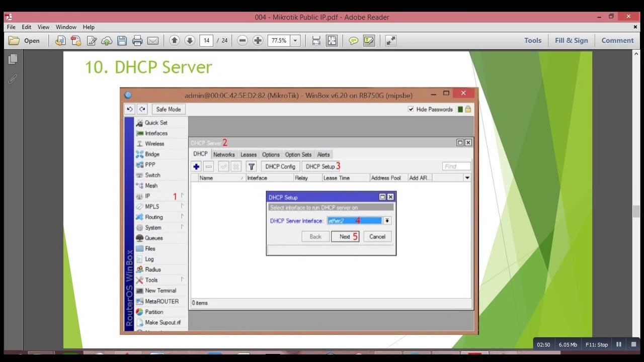Select Quick Set in the WinBox sidebar
The image size is (644, 362).
click(156, 123)
